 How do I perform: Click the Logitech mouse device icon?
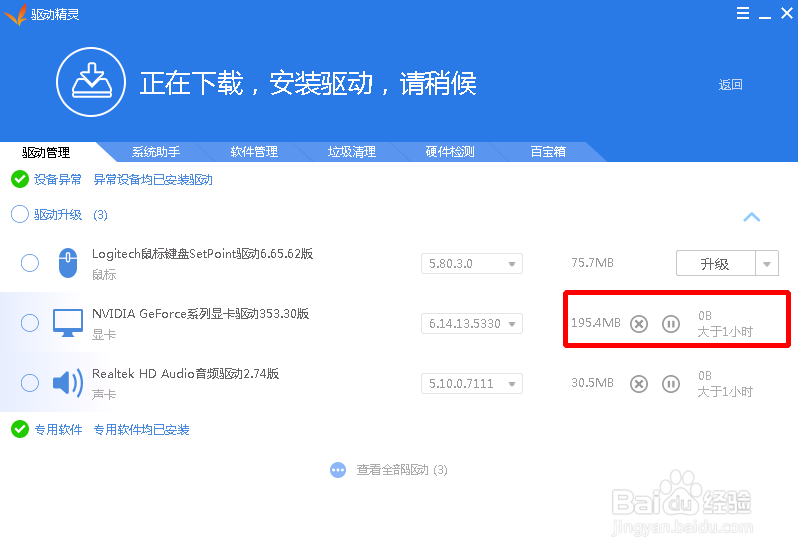pos(68,262)
